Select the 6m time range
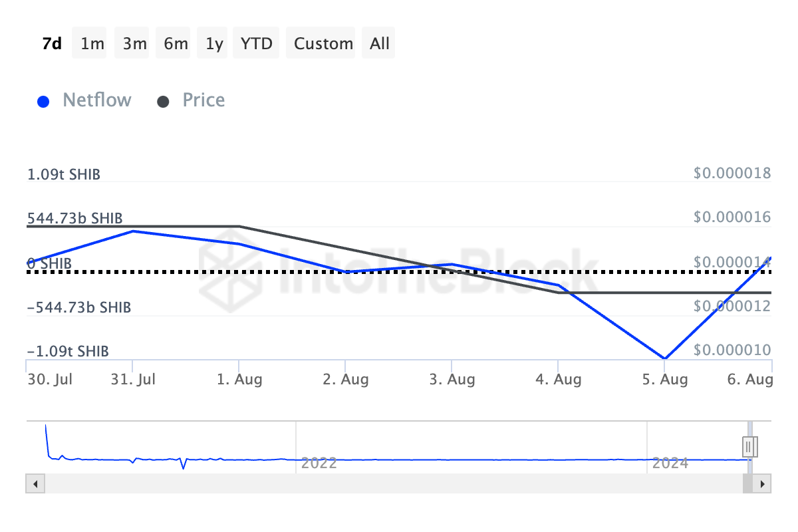Viewport: 798px width, 532px height. [x=176, y=44]
